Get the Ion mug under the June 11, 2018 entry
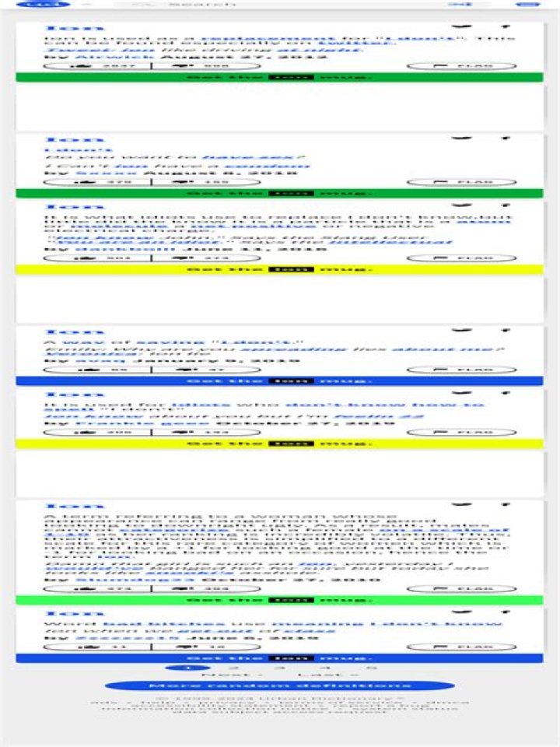The height and width of the screenshot is (747, 560). click(279, 270)
